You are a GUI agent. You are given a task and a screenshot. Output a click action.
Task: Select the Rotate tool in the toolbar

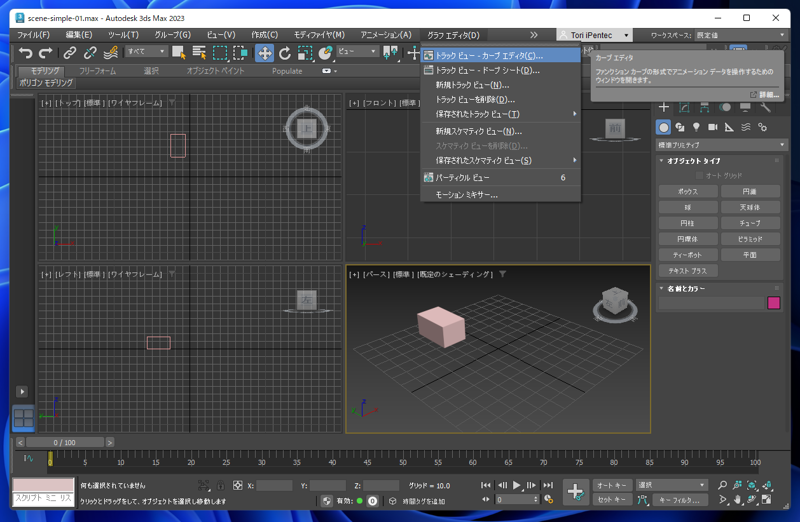coord(285,53)
